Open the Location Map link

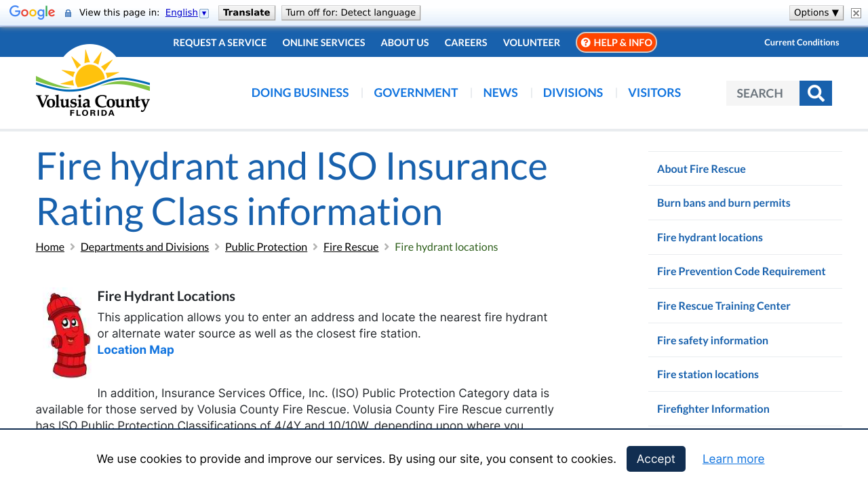pyautogui.click(x=136, y=350)
